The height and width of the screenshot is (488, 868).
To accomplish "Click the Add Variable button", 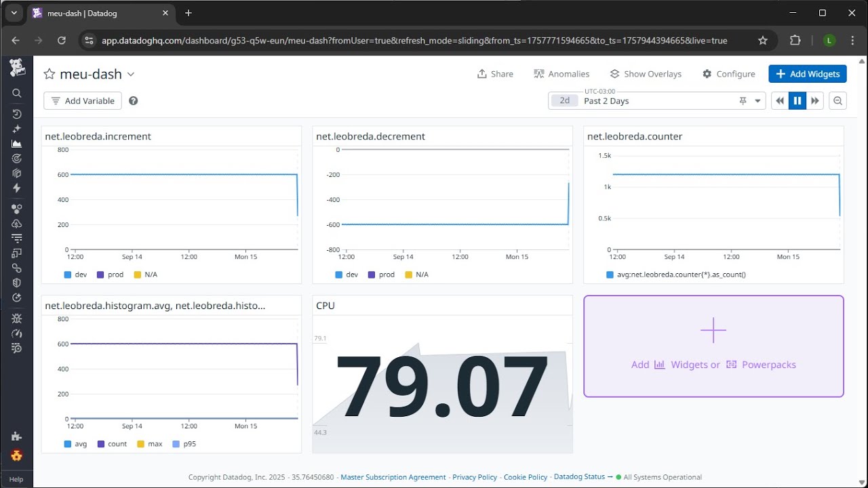I will tap(83, 101).
